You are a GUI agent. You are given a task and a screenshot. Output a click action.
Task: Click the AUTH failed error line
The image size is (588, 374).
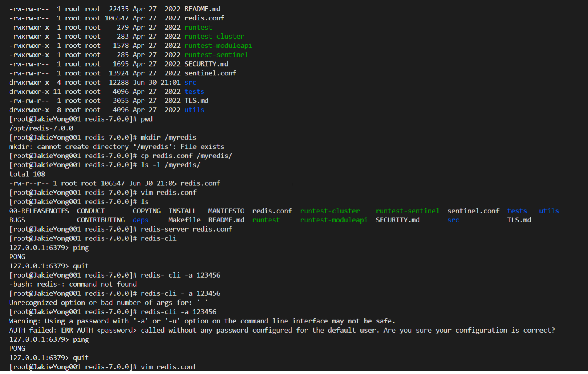(x=282, y=330)
